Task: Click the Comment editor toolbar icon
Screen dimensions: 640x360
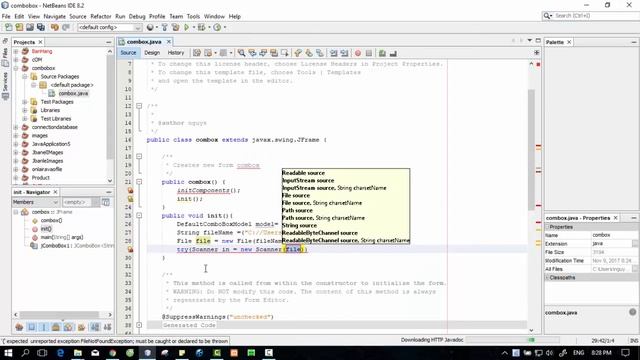Action: [x=382, y=53]
